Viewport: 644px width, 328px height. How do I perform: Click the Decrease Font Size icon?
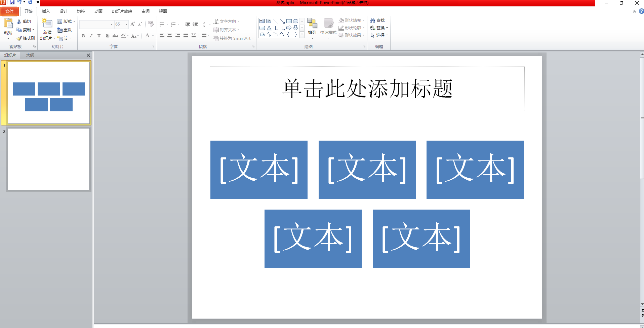tap(140, 24)
